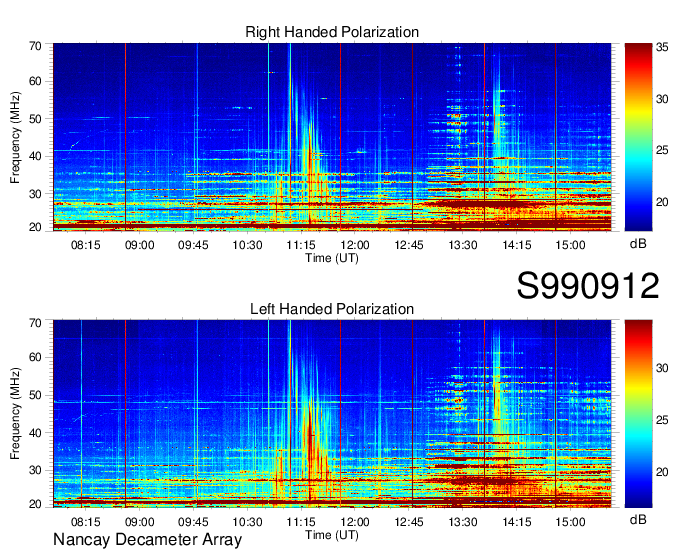The image size is (680, 552).
Task: Click inside the Left Handed Polarization spectrogram
Action: click(332, 414)
